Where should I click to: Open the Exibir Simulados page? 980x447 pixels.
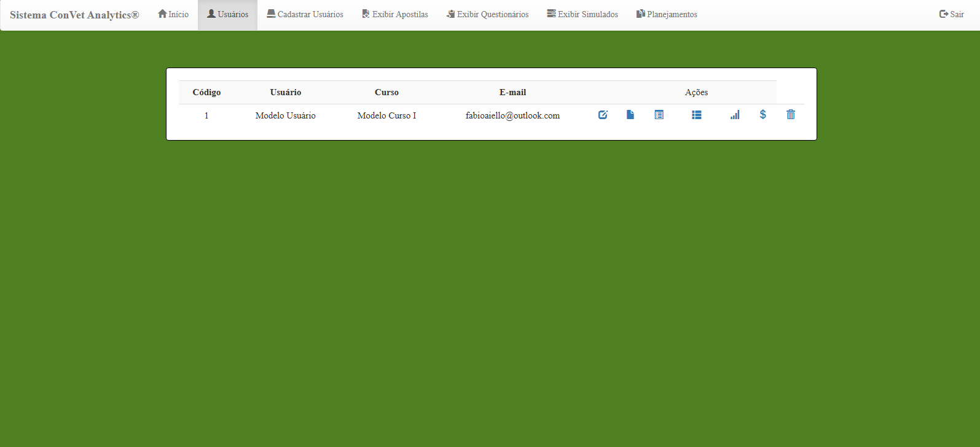click(x=582, y=15)
